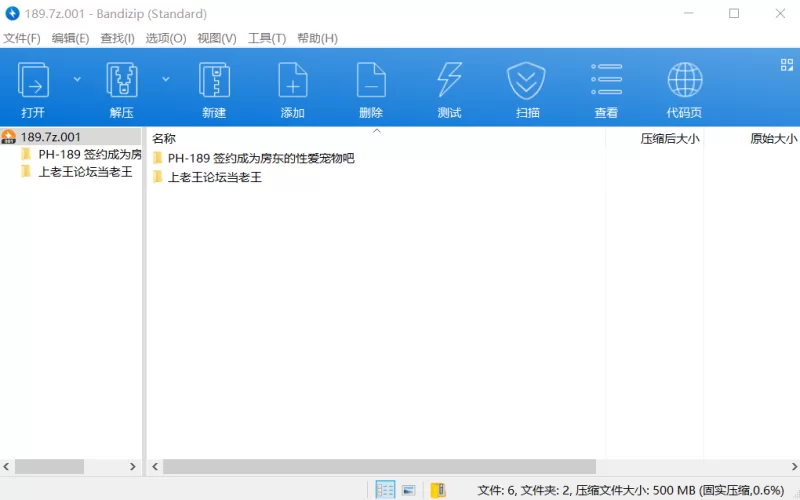Click folder icon of 上老王论坛当老王 list row

(x=158, y=177)
